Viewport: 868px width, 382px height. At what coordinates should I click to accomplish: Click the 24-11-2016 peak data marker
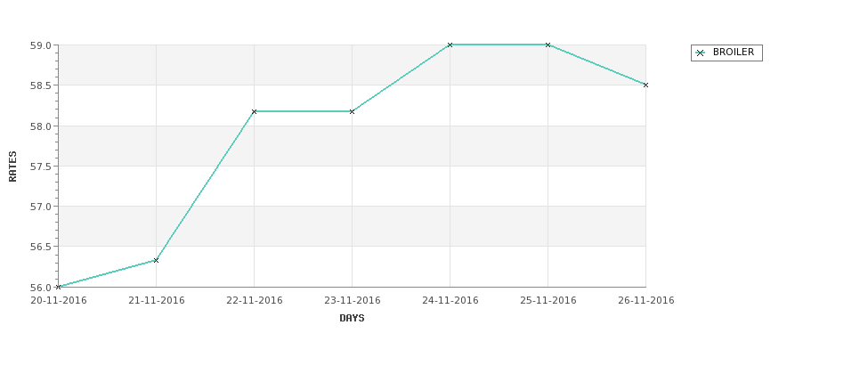pyautogui.click(x=450, y=45)
